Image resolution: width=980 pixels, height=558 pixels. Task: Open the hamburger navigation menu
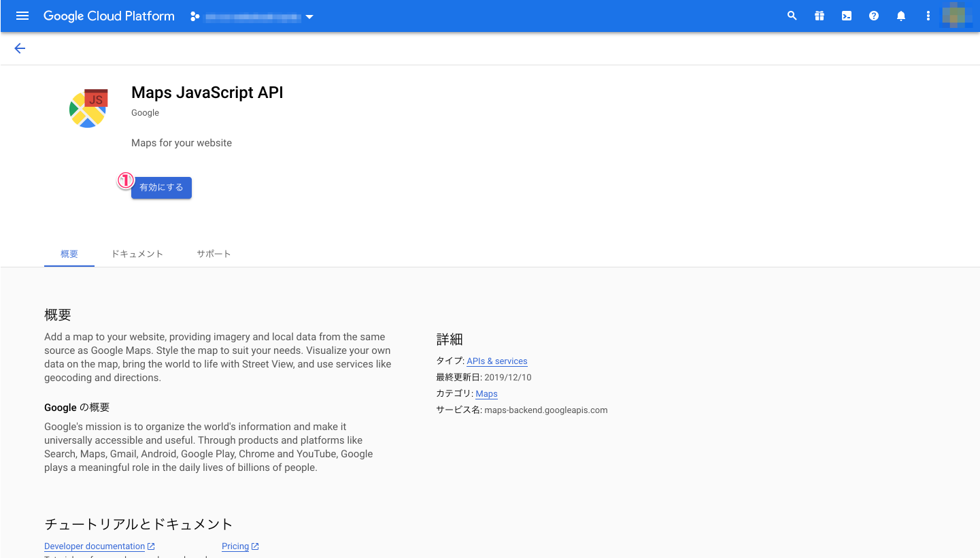click(x=22, y=16)
